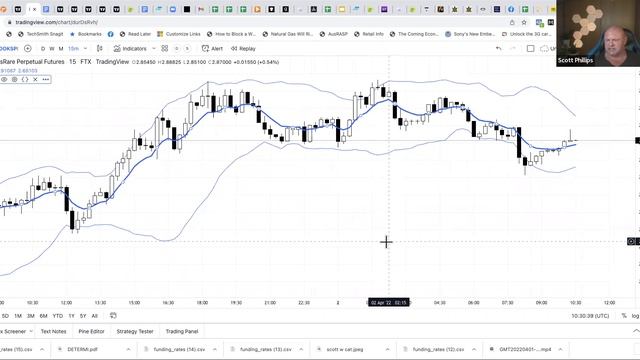The width and height of the screenshot is (640, 360).
Task: Open downloaded file scott w cat.jpeg
Action: click(345, 349)
